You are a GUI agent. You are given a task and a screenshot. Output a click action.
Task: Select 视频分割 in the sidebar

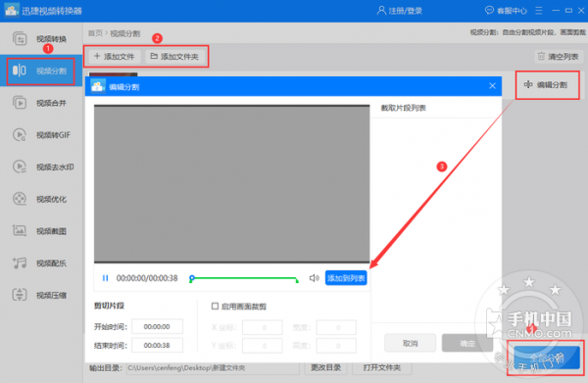[40, 71]
